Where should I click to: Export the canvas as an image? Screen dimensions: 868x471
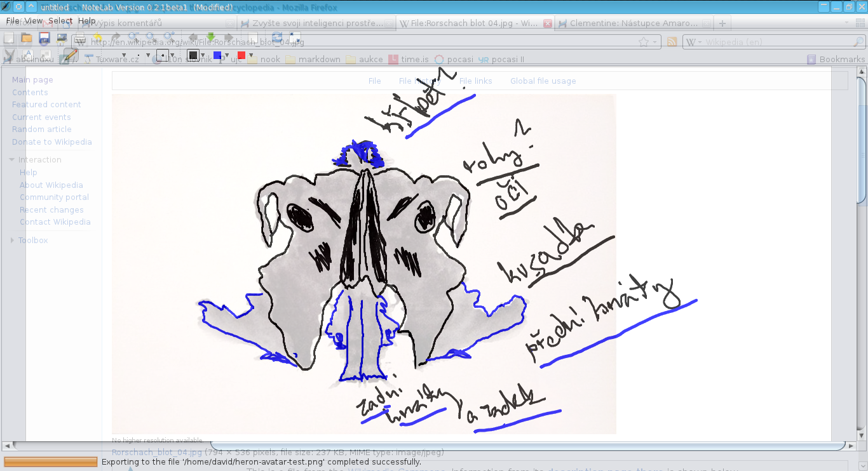(x=62, y=38)
